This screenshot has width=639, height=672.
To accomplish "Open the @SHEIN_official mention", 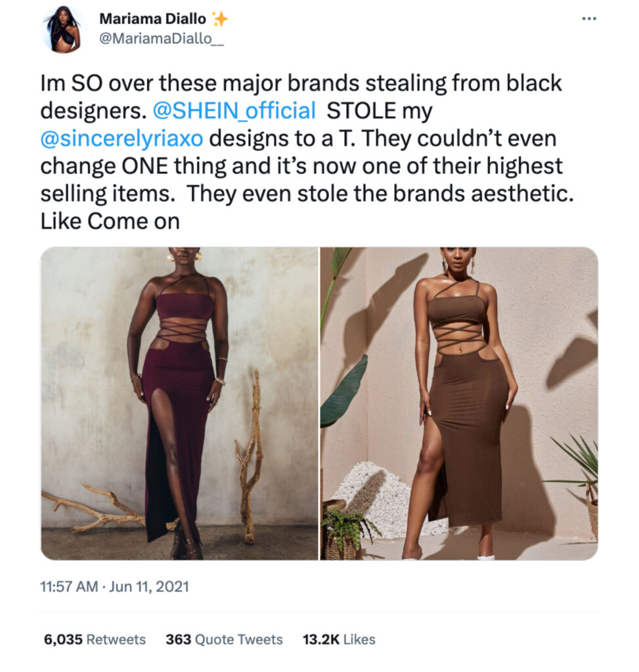I will tap(234, 110).
